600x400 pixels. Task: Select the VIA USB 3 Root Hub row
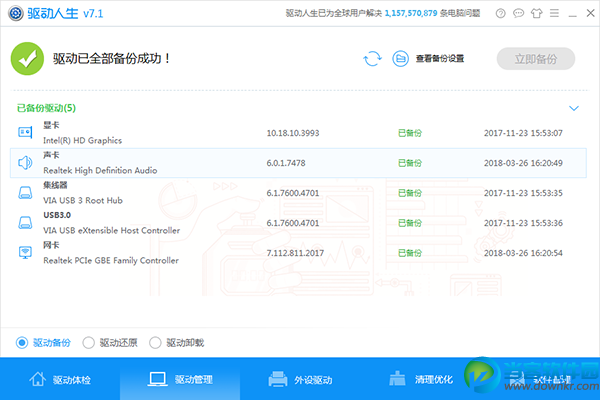click(x=298, y=193)
